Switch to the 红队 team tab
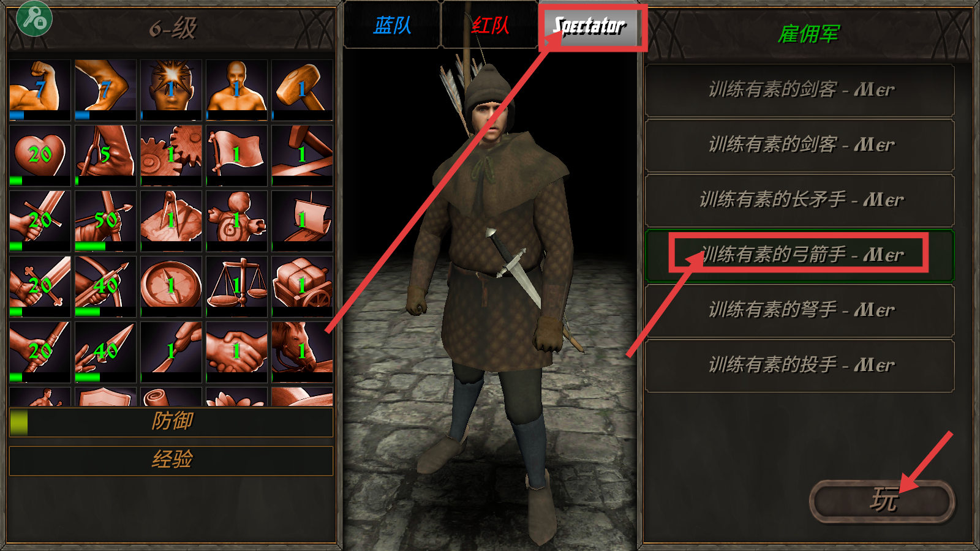The image size is (980, 551). pos(490,25)
